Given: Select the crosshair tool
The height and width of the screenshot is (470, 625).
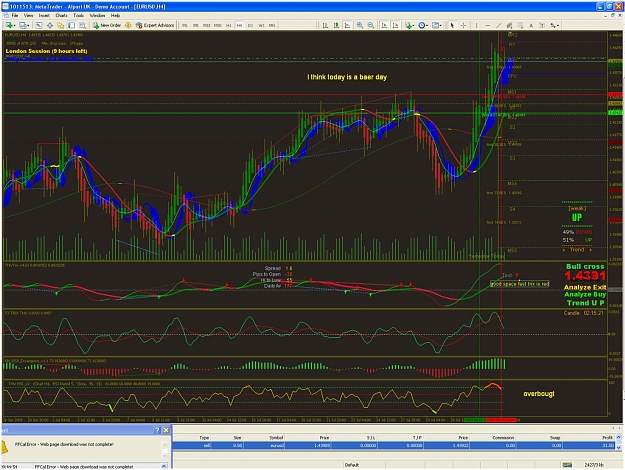Looking at the screenshot, I should [x=464, y=25].
